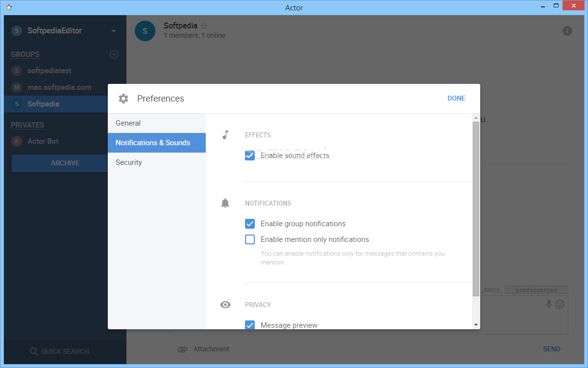The width and height of the screenshot is (588, 368).
Task: Click the Attachment label
Action: pyautogui.click(x=211, y=349)
